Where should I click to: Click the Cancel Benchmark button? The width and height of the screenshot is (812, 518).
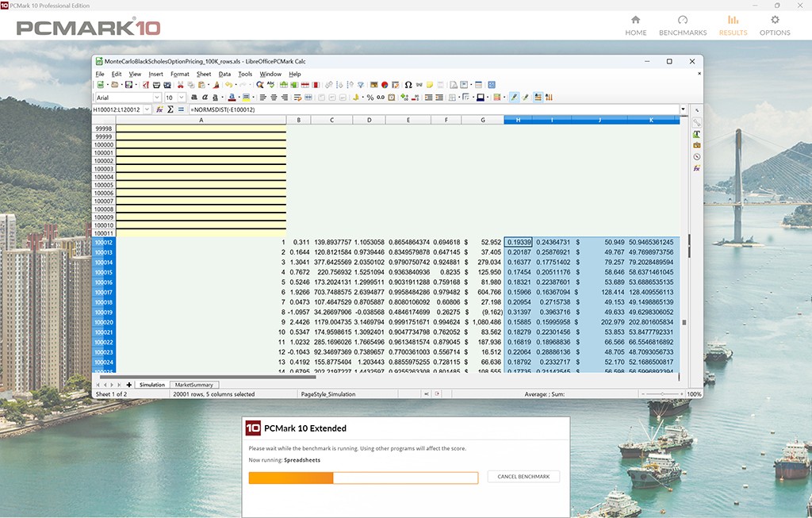pos(523,477)
